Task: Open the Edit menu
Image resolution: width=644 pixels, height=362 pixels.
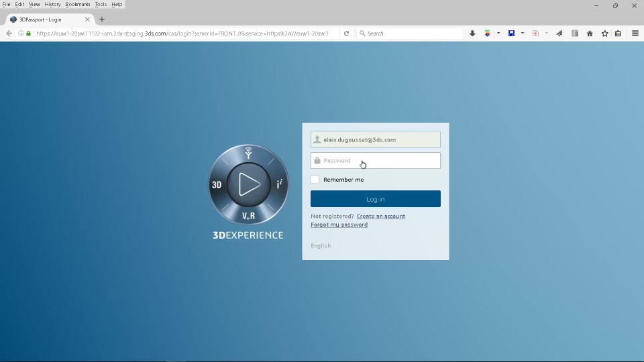Action: (19, 4)
